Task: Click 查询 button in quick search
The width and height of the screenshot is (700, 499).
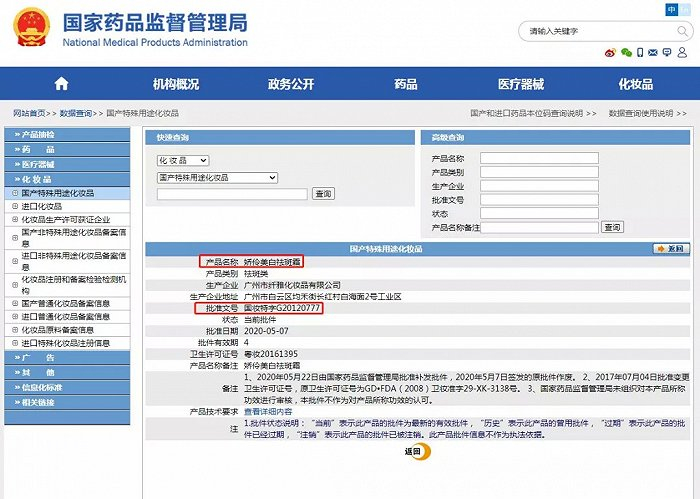Action: click(323, 194)
